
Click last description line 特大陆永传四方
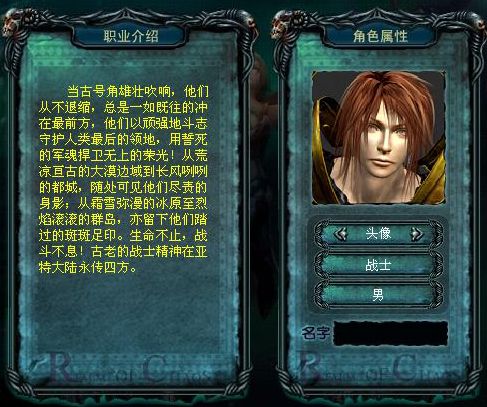[x=87, y=267]
